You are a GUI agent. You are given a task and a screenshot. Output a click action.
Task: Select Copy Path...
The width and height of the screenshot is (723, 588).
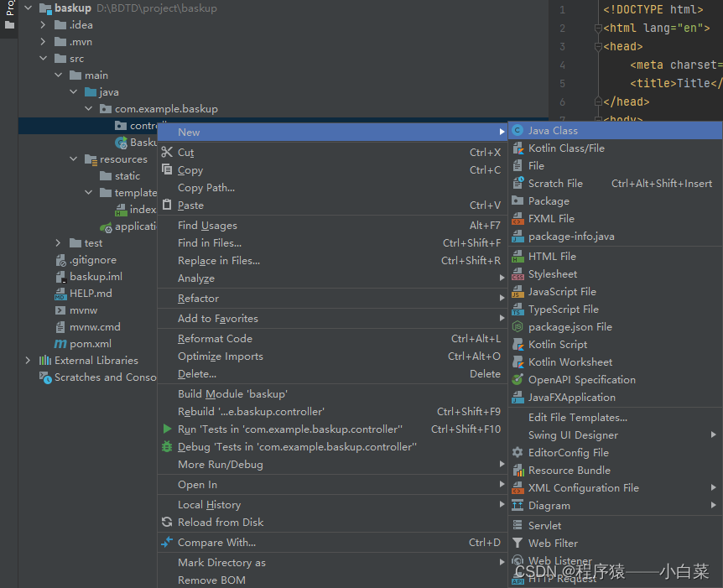[332, 188]
